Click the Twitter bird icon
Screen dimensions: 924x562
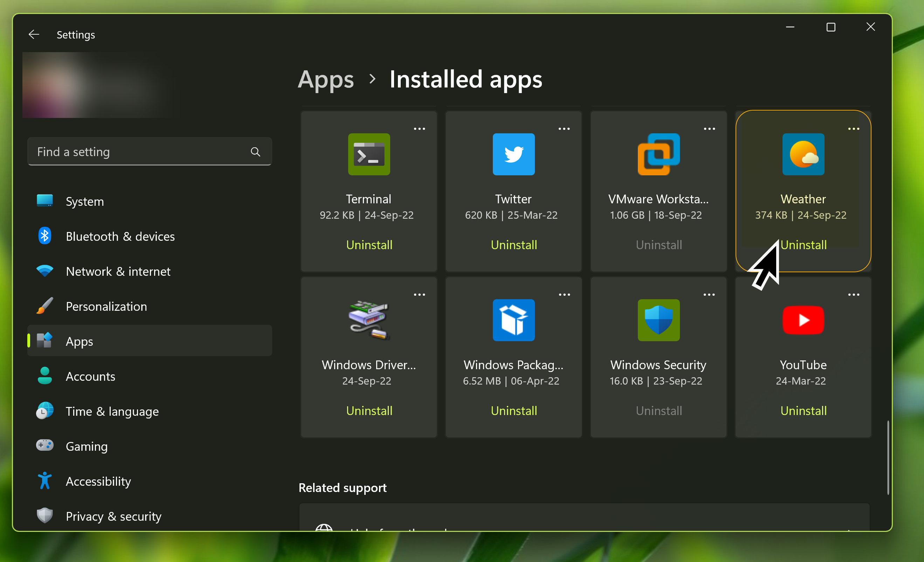513,154
